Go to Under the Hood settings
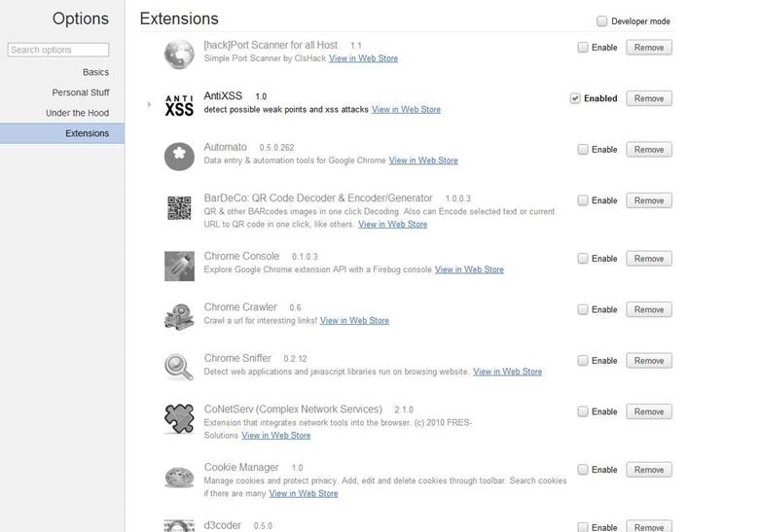 tap(77, 113)
